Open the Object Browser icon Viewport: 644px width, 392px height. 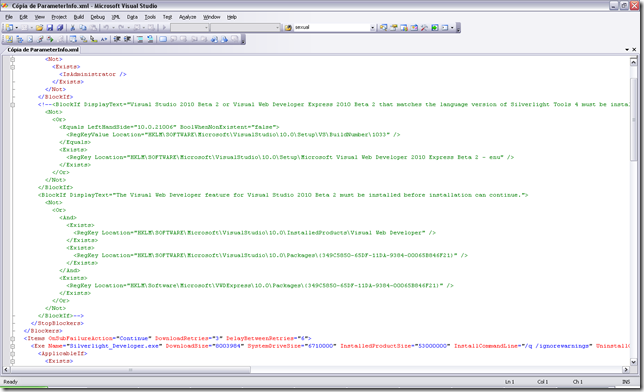click(404, 28)
